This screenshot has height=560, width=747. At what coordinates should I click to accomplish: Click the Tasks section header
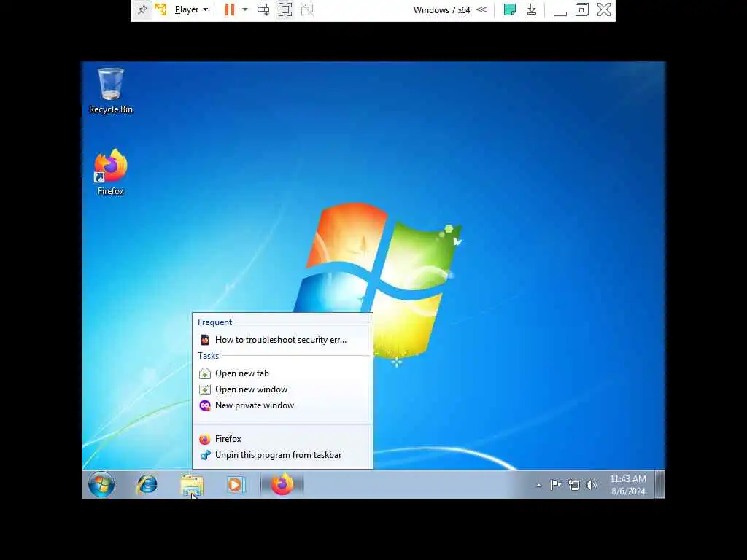tap(208, 356)
